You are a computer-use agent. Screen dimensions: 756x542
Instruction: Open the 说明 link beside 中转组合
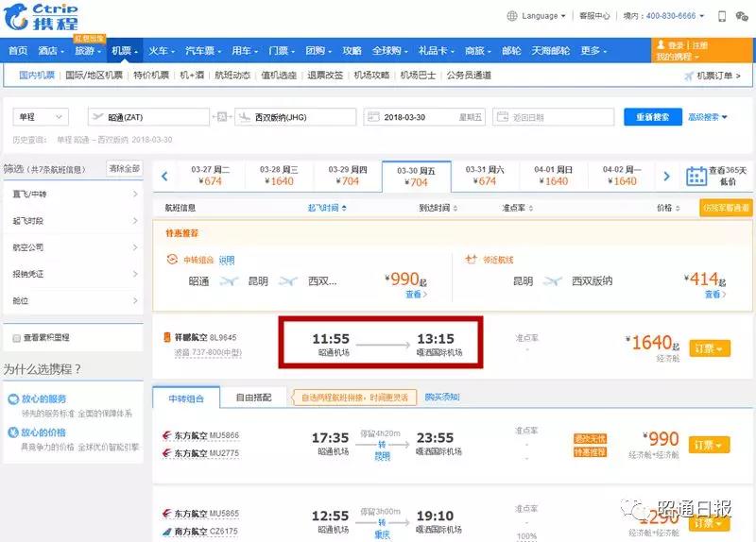pos(227,261)
